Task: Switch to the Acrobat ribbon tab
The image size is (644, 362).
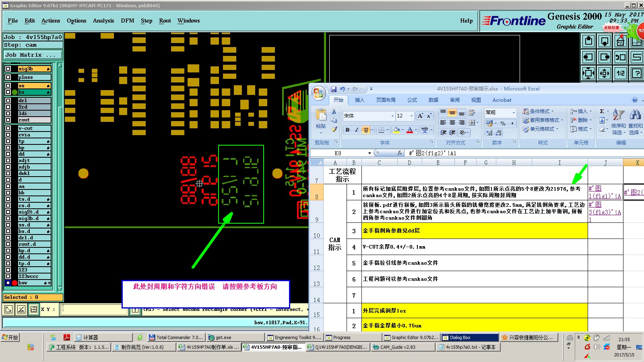Action: 502,100
